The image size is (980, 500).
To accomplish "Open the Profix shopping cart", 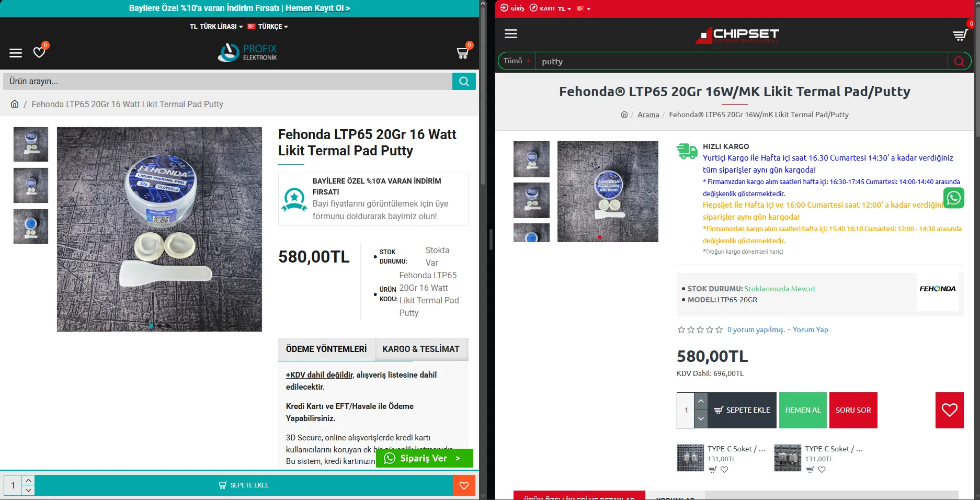I will (x=463, y=53).
